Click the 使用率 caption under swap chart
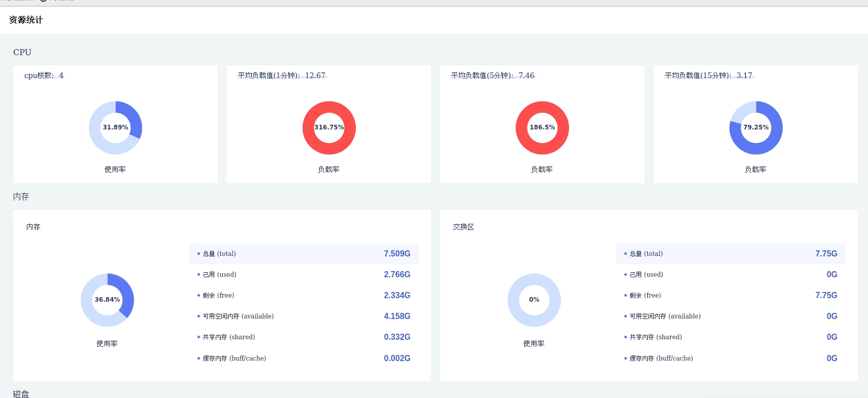 [x=534, y=344]
